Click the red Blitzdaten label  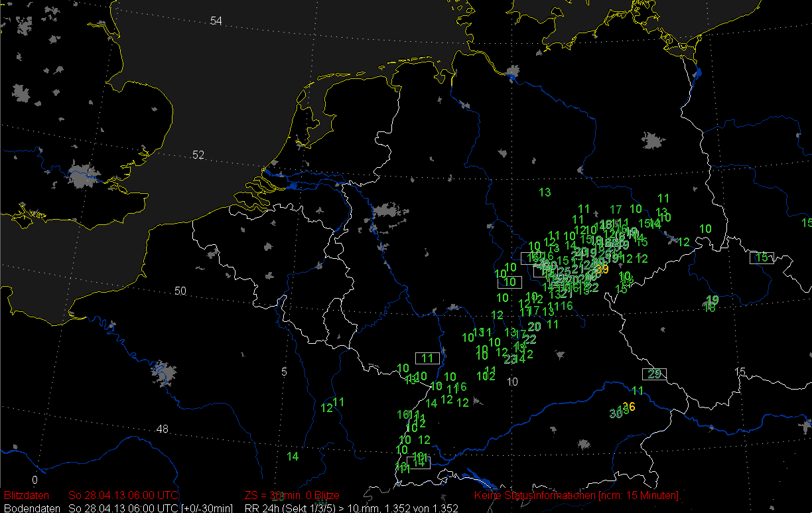pos(27,496)
